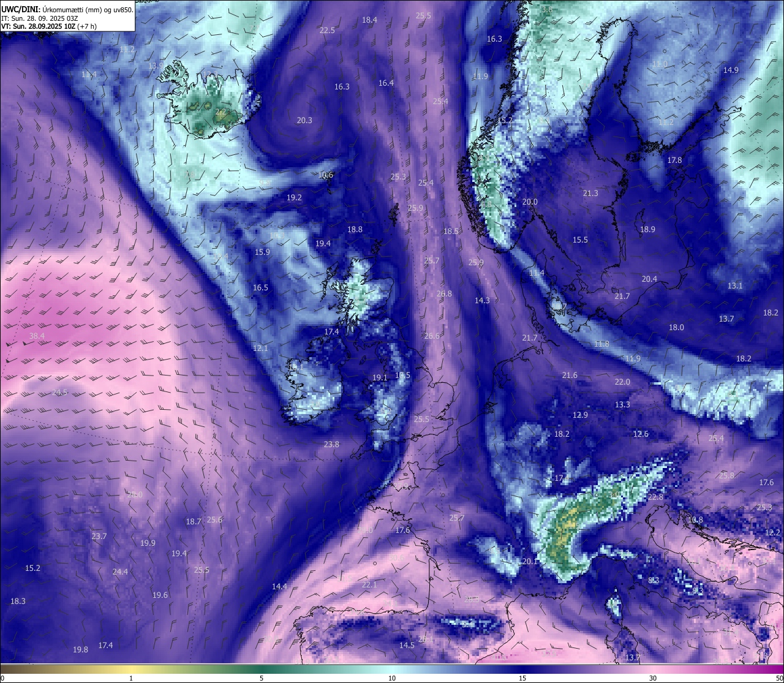Click the 15.5 map value
Screen dimensions: 784x683
[580, 240]
